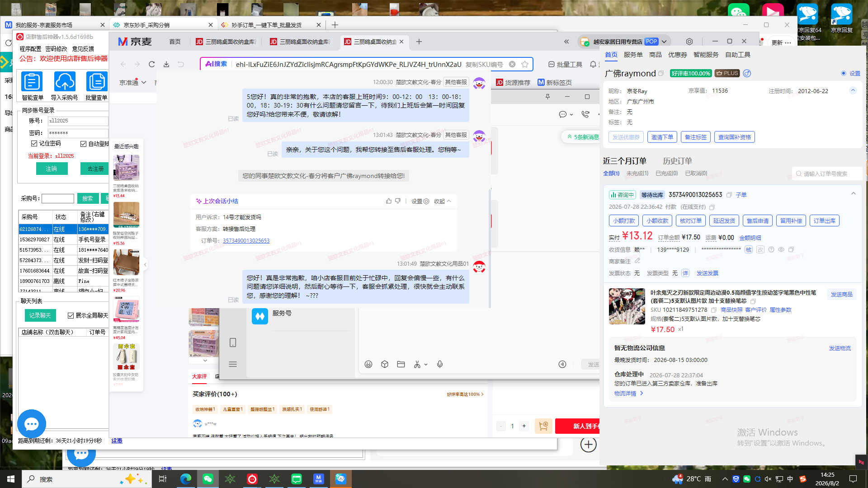868x488 pixels.
Task: Bookmark the page with the star icon
Action: [x=525, y=64]
